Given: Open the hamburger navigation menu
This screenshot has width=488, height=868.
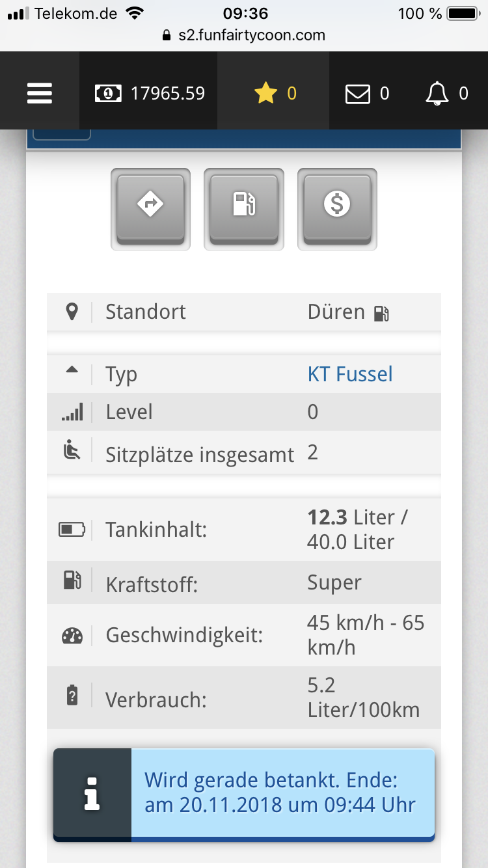Looking at the screenshot, I should pyautogui.click(x=40, y=94).
